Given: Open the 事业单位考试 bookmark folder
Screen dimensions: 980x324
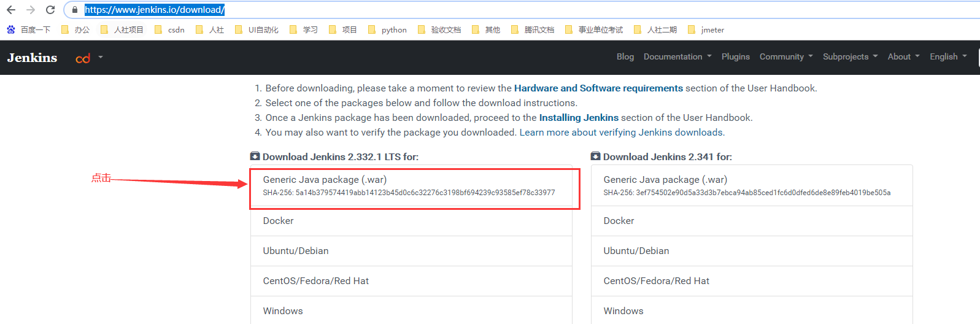Looking at the screenshot, I should 594,29.
